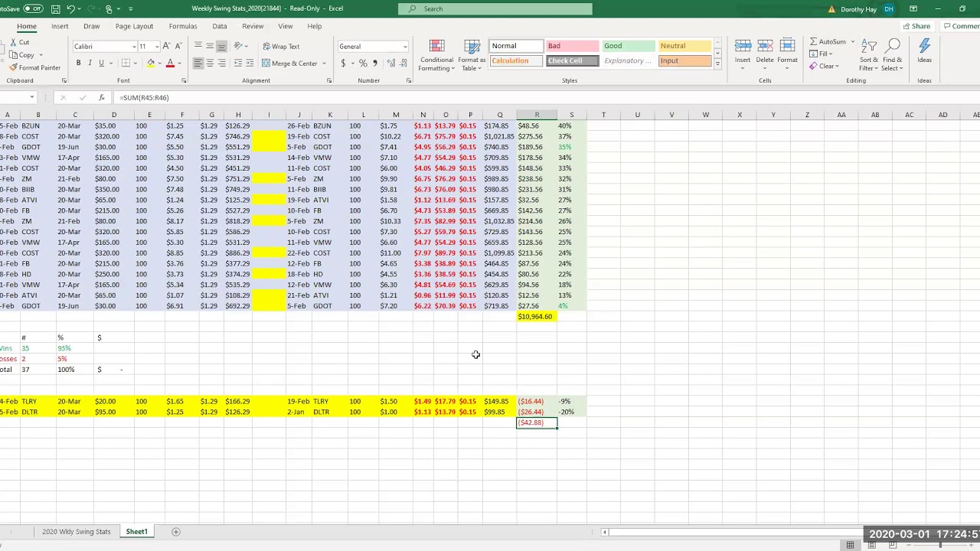
Task: Open Sort & Filter menu
Action: [869, 55]
